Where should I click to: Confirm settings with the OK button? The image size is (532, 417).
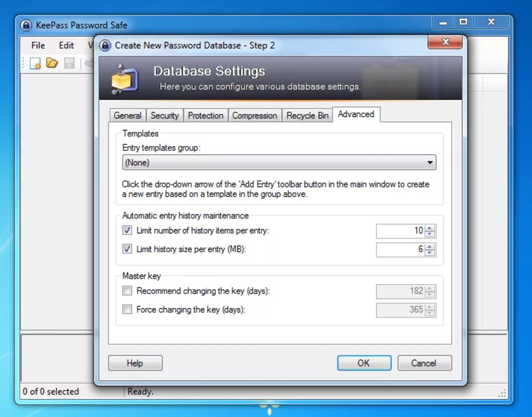364,363
